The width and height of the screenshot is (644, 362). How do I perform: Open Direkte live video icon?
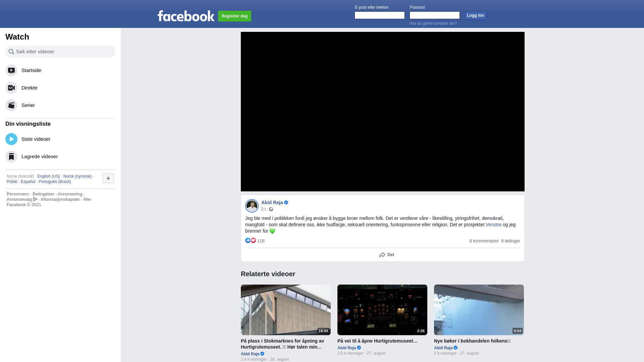[x=11, y=88]
